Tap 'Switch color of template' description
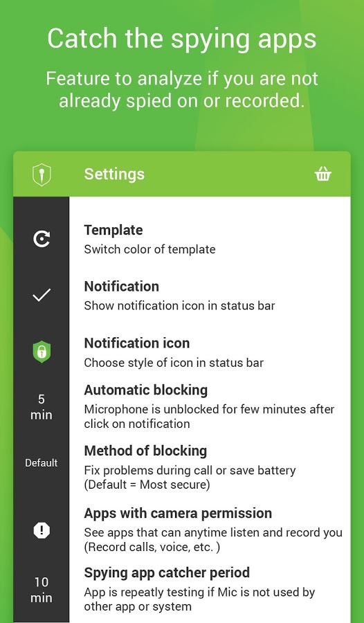 point(149,249)
